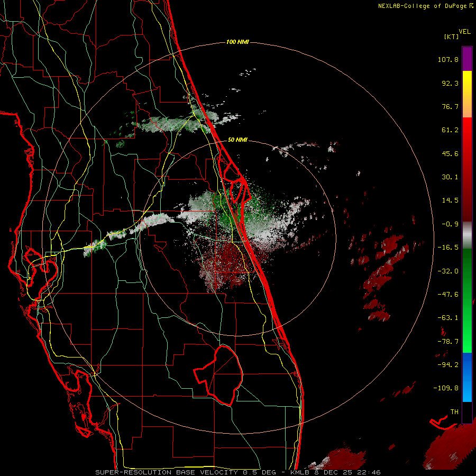Click the 45.6 velocity scale value
Viewport: 476px width, 476px height.
click(450, 153)
